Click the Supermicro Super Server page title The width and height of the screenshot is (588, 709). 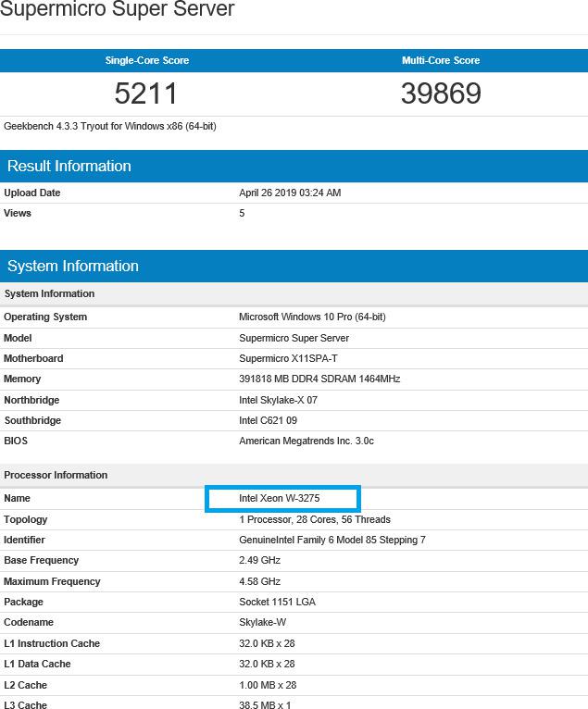point(118,9)
